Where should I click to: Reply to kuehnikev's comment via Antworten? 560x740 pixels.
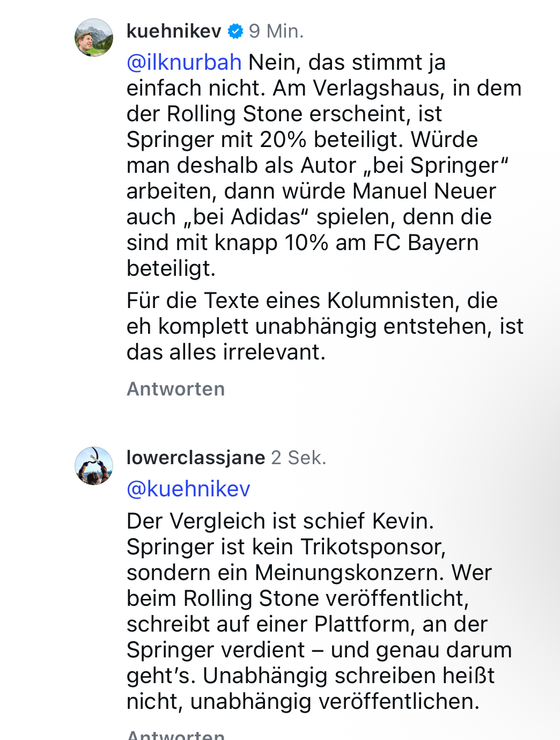coord(175,389)
